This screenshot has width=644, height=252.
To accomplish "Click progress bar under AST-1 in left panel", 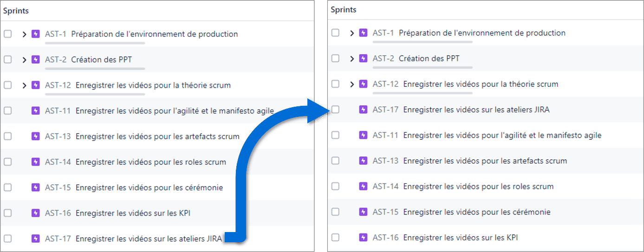I will coord(95,43).
